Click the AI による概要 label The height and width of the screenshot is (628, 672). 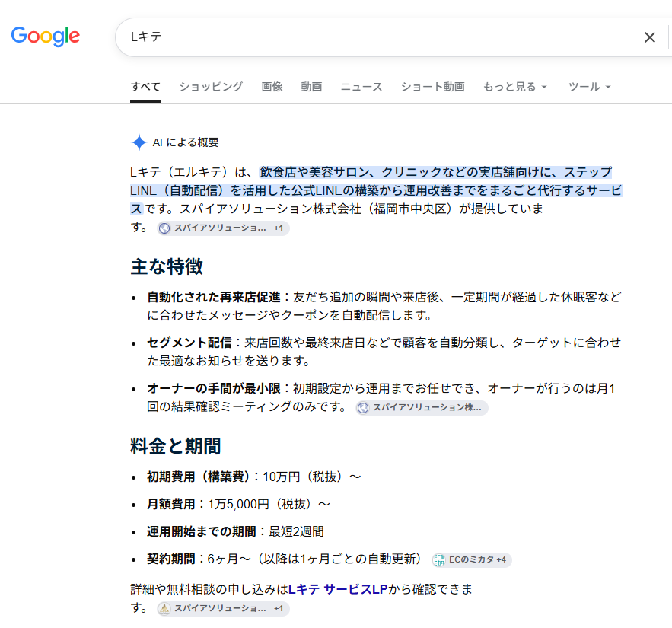pos(186,142)
